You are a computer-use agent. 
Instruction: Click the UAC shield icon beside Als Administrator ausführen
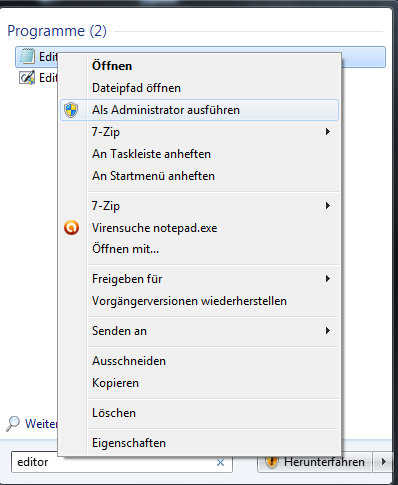71,110
